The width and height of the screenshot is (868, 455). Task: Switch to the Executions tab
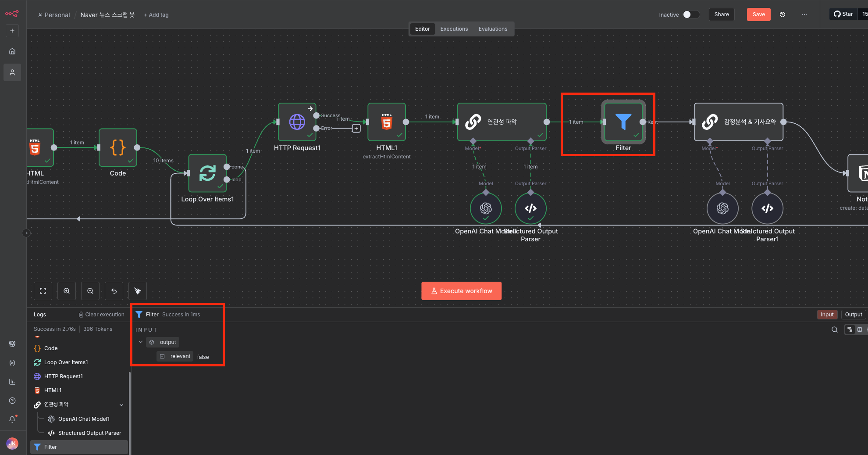pyautogui.click(x=454, y=29)
